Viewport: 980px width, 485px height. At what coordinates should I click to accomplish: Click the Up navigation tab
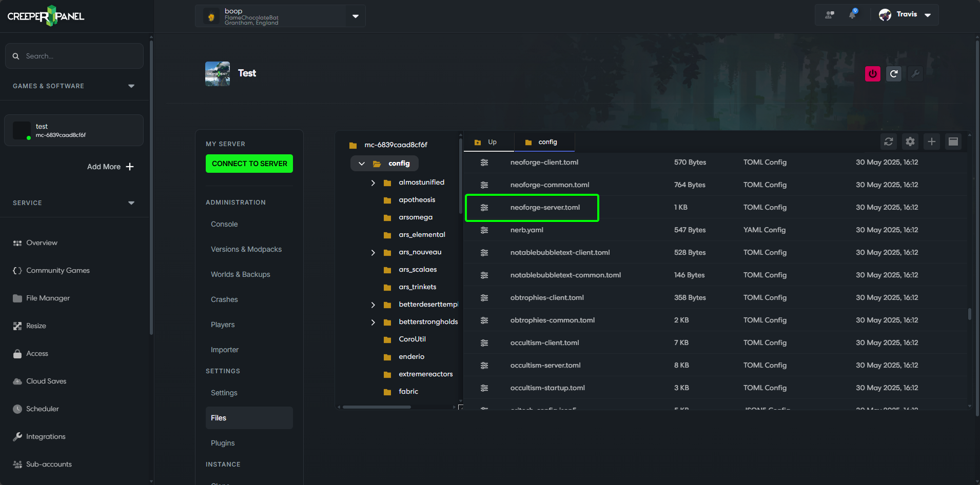(488, 142)
